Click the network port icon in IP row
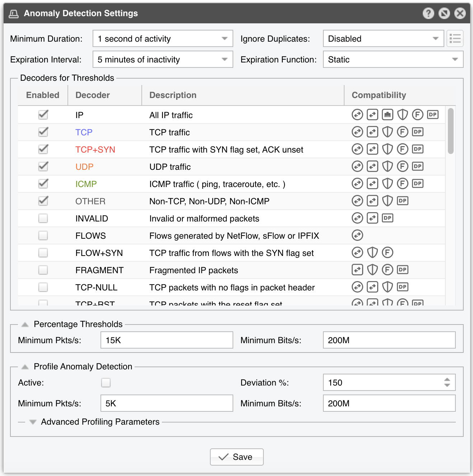This screenshot has height=476, width=473. [388, 115]
